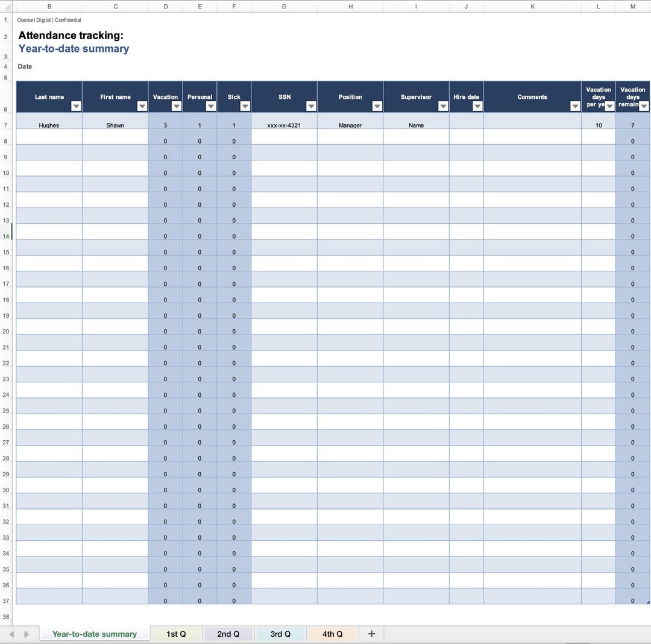Open the Sick column filter icon
This screenshot has height=644, width=651.
(x=245, y=106)
